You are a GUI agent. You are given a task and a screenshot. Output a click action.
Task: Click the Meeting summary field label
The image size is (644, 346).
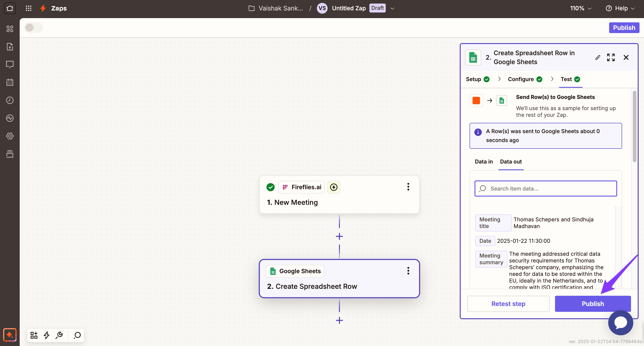[491, 259]
